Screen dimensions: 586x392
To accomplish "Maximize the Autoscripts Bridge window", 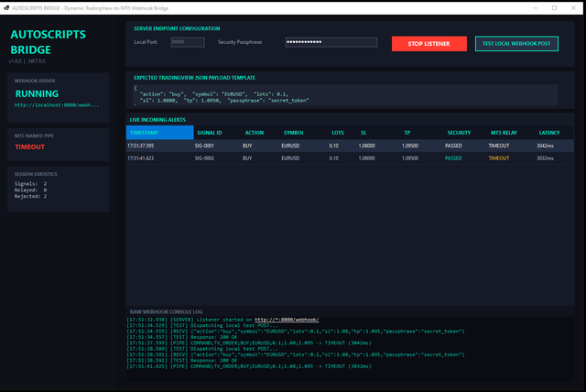I will (x=555, y=8).
